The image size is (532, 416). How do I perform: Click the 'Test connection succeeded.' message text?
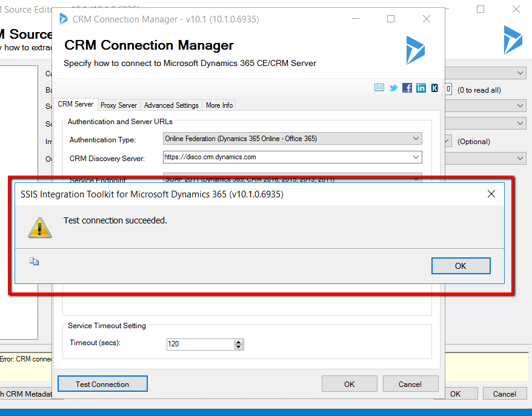click(x=115, y=220)
